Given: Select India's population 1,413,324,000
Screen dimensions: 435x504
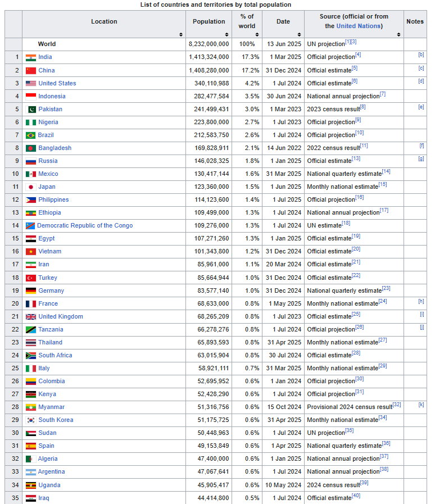Looking at the screenshot, I should (209, 57).
